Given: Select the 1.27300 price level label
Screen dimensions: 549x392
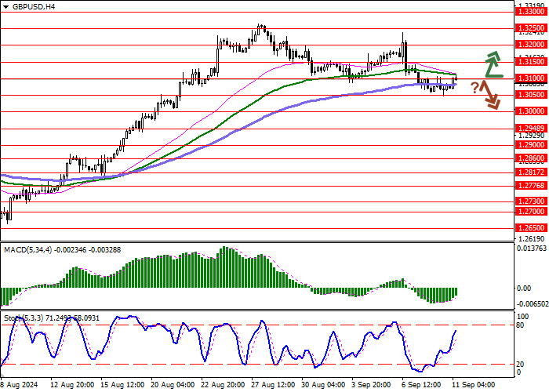Looking at the screenshot, I should click(532, 201).
